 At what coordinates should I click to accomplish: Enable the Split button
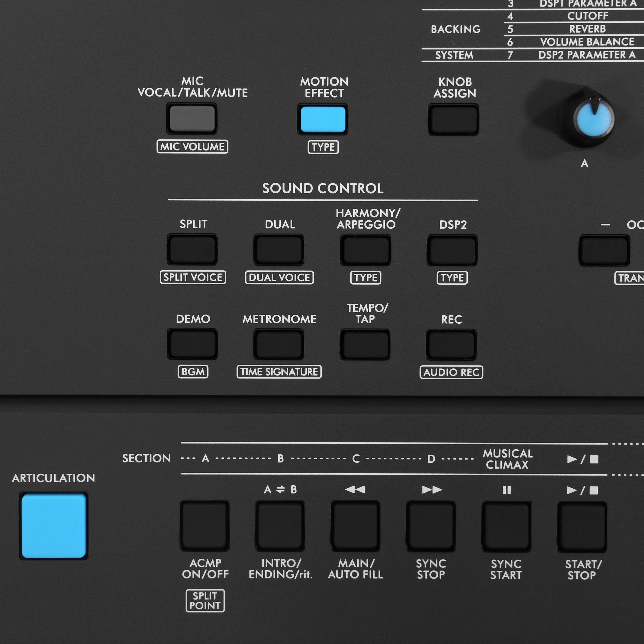192,250
